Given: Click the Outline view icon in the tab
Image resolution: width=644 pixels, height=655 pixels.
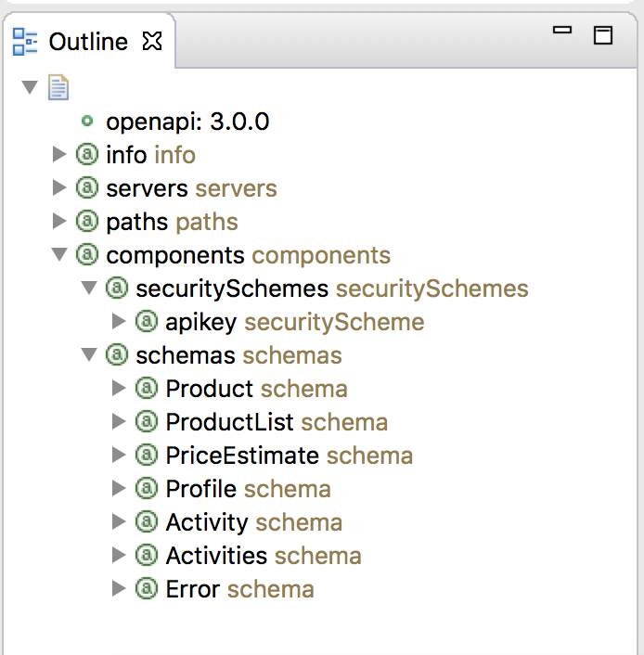Looking at the screenshot, I should (x=25, y=41).
